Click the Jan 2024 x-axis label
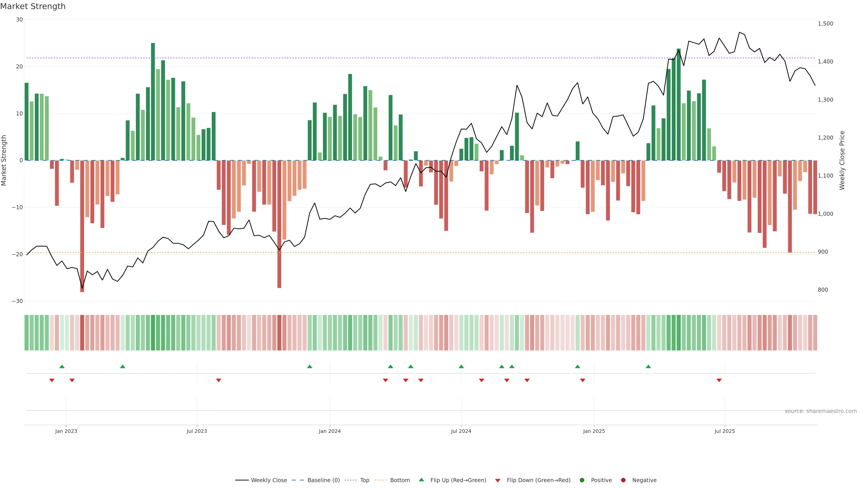Screen dimensions: 868x488 (x=330, y=431)
